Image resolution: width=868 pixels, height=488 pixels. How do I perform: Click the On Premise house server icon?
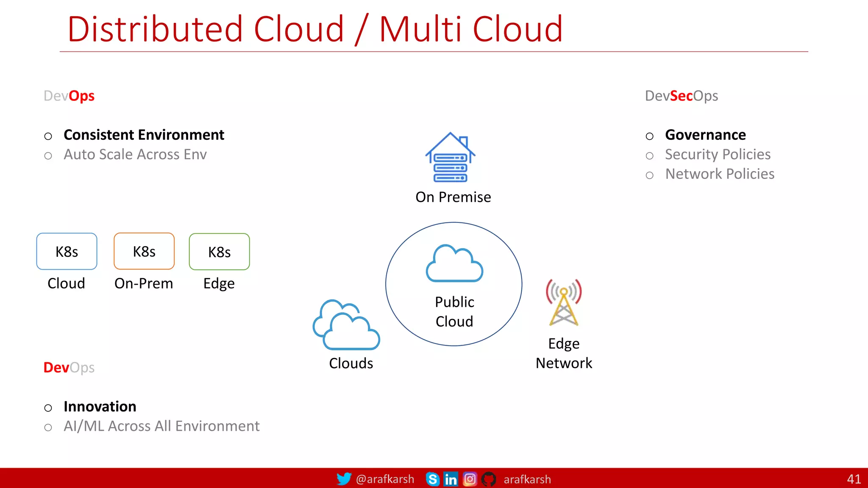(450, 157)
